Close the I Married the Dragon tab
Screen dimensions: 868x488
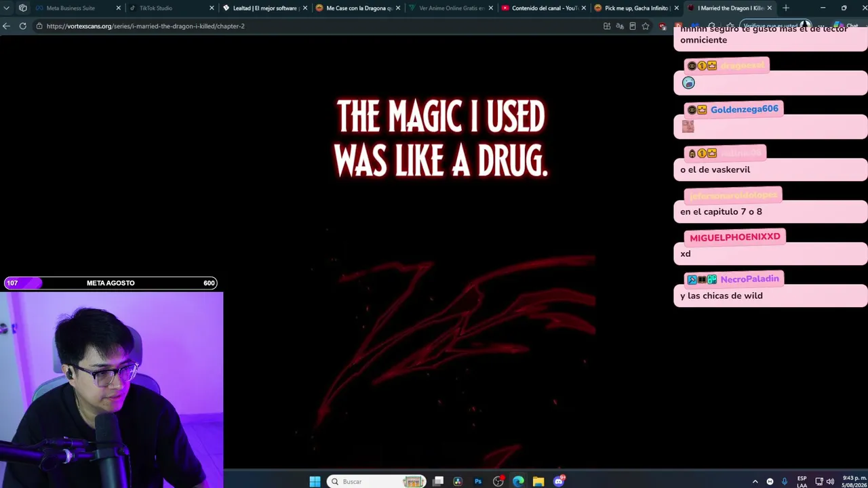769,8
